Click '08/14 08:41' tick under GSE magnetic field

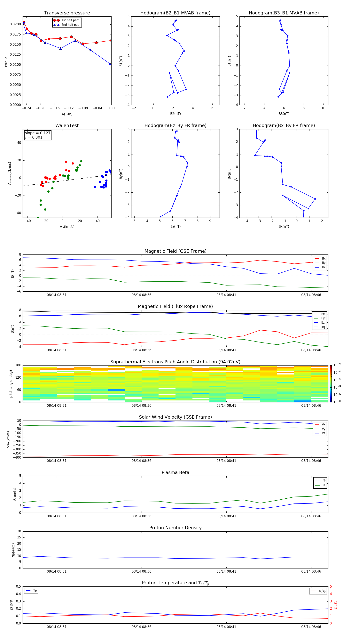click(226, 295)
